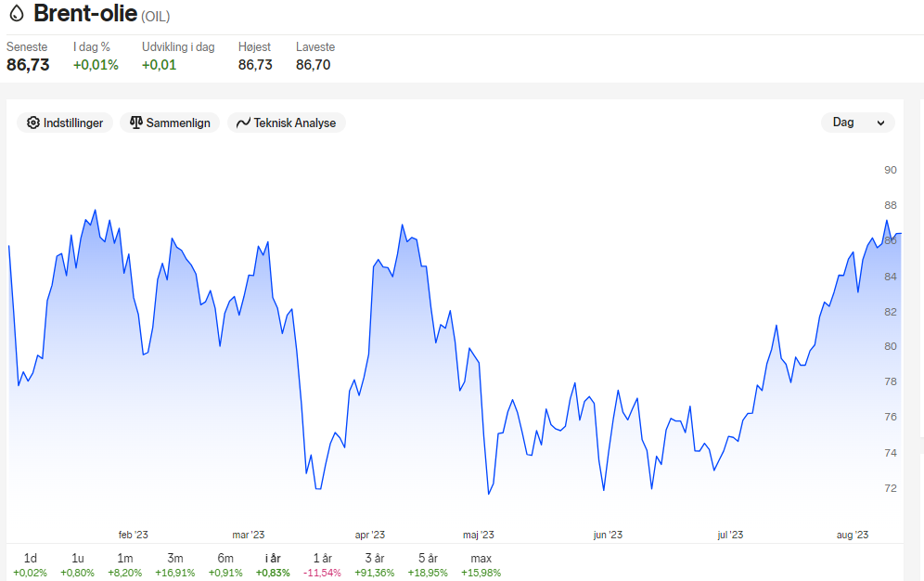
Task: Click the aug '23 axis label
Action: (853, 535)
